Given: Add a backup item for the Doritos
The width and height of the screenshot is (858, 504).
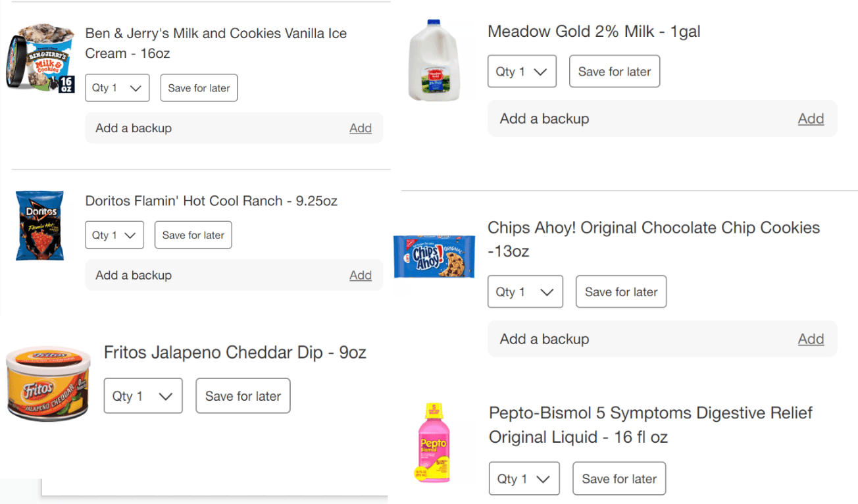Looking at the screenshot, I should click(360, 276).
